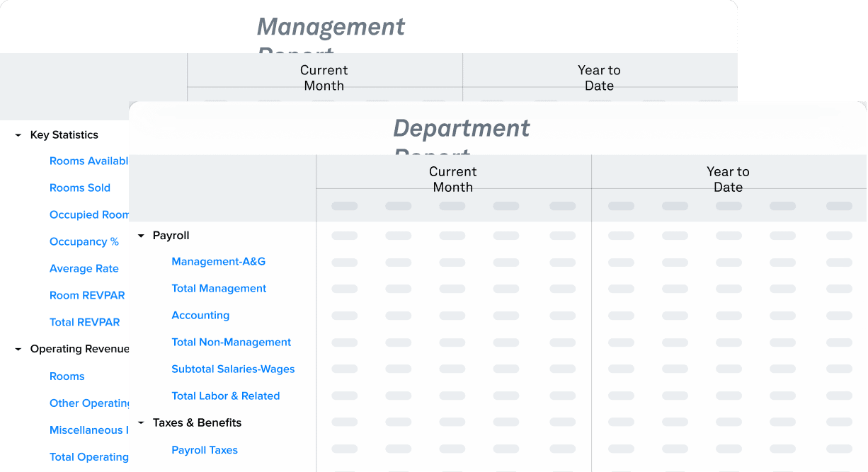
Task: Open the Room REVPAR link
Action: pos(87,296)
